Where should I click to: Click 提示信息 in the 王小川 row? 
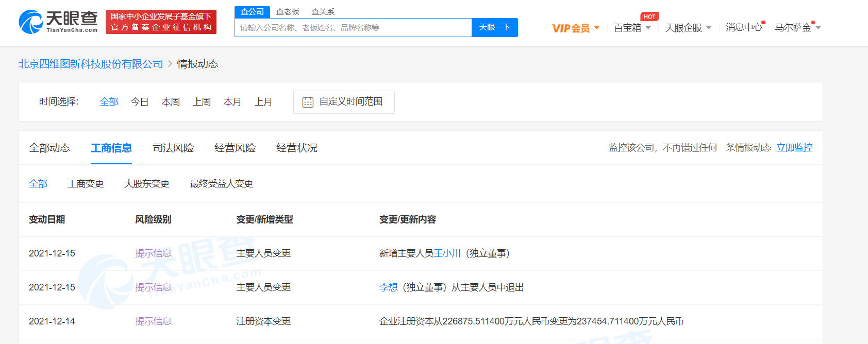point(153,253)
